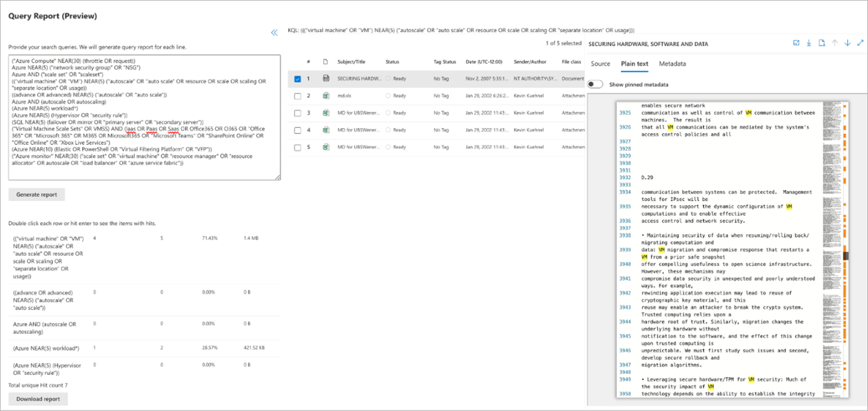Click the document export page icon
Screen dimensions: 868x411
(822, 43)
